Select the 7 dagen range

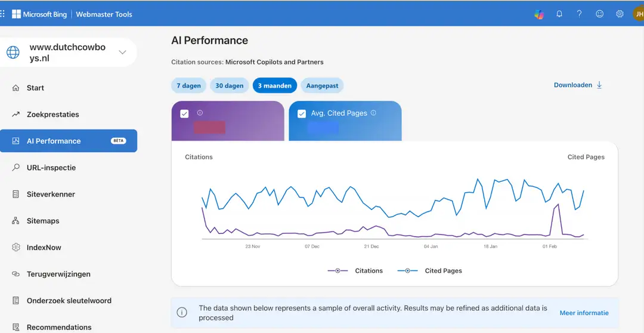click(189, 85)
